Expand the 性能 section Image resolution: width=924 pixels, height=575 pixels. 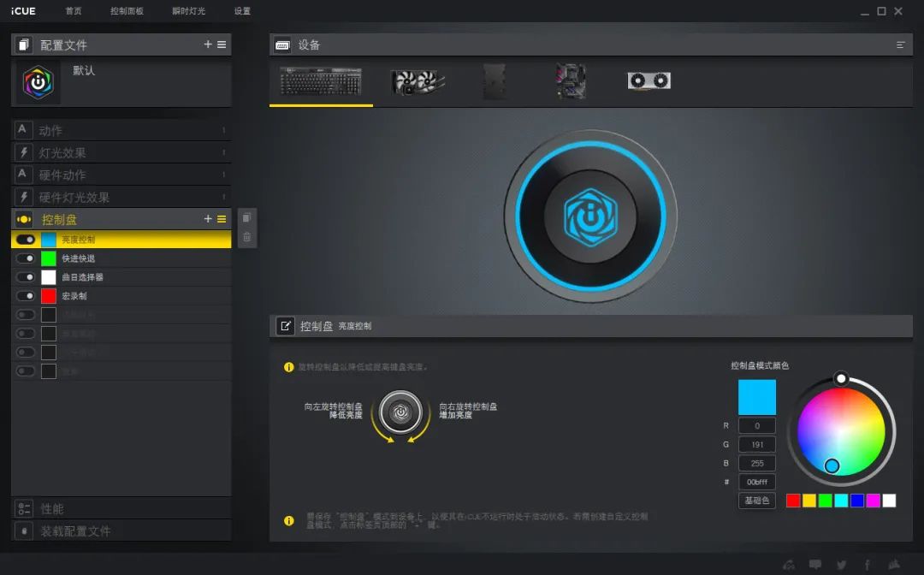[121, 508]
